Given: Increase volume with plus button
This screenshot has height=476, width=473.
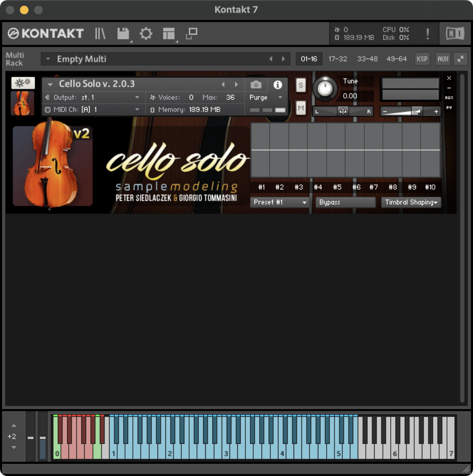Looking at the screenshot, I should (x=436, y=112).
